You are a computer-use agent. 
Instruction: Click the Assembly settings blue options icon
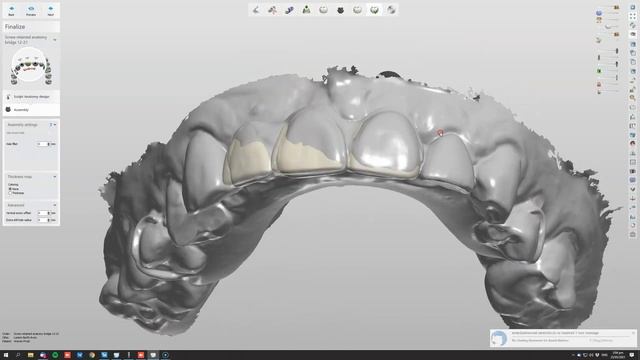pyautogui.click(x=51, y=124)
